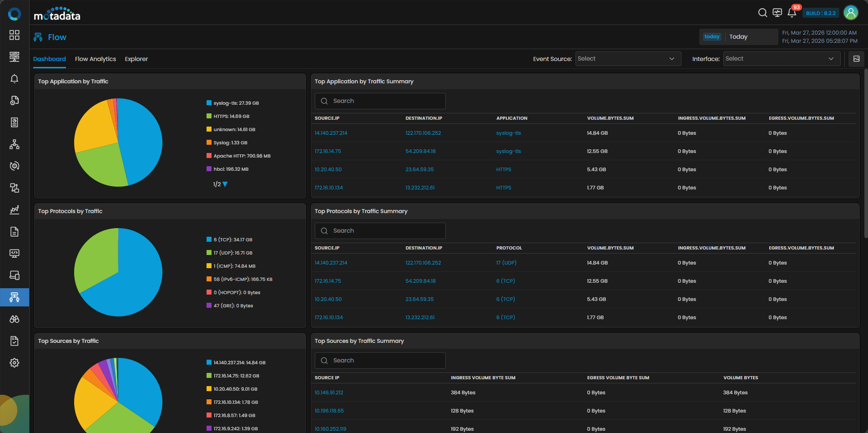Viewport: 868px width, 433px height.
Task: Open the plain document icon in the sidebar
Action: [x=15, y=232]
